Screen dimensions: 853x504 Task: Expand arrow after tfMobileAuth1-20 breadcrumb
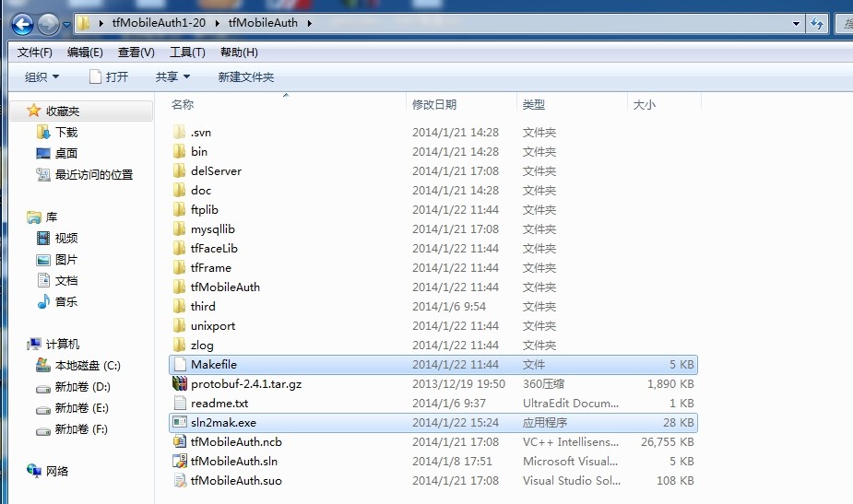217,23
